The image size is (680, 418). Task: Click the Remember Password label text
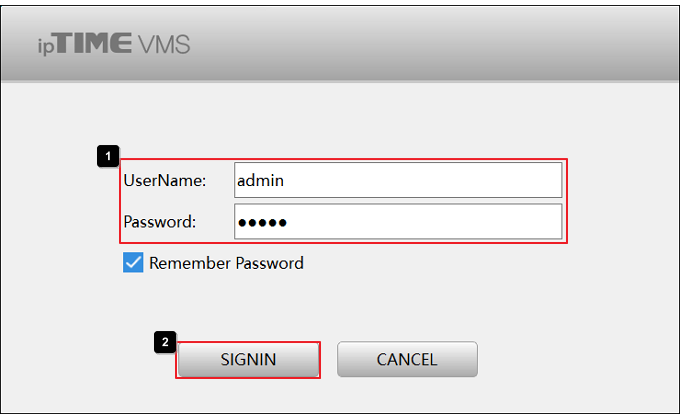coord(226,263)
